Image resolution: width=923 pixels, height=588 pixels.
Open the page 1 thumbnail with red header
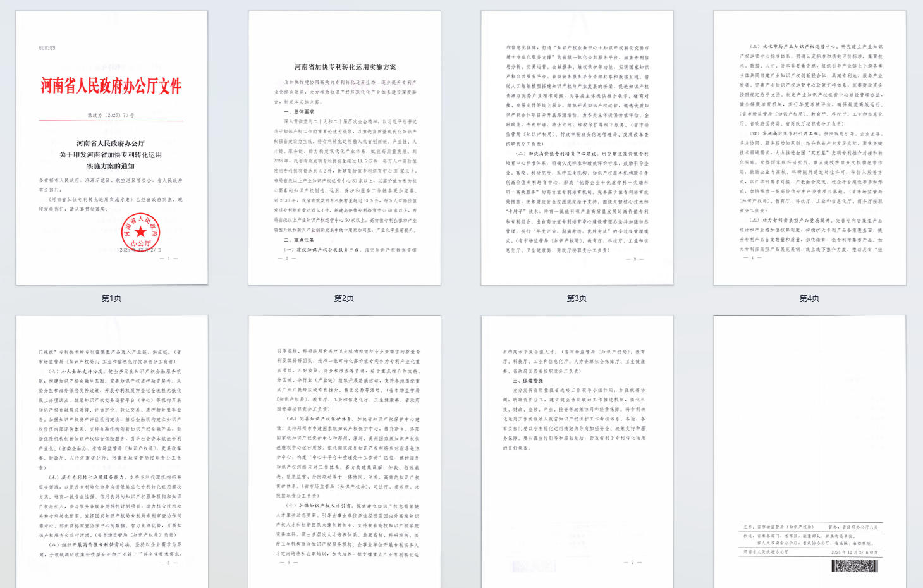click(112, 147)
